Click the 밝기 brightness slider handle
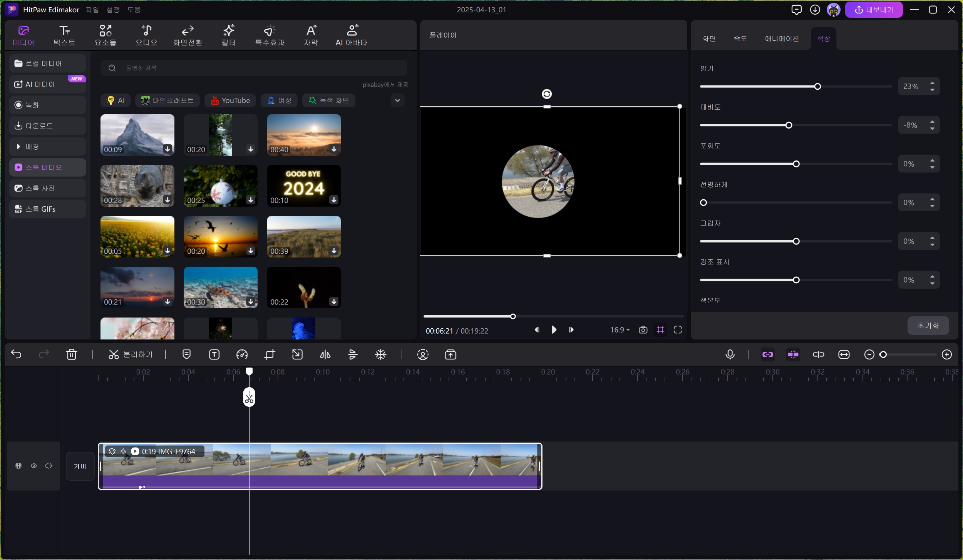The width and height of the screenshot is (963, 560). coord(817,87)
